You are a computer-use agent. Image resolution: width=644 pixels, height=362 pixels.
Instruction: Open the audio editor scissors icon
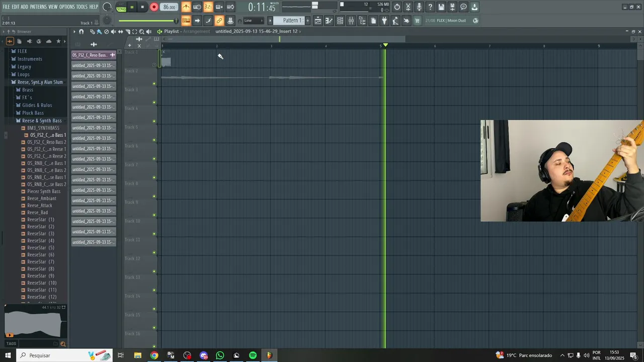[408, 7]
